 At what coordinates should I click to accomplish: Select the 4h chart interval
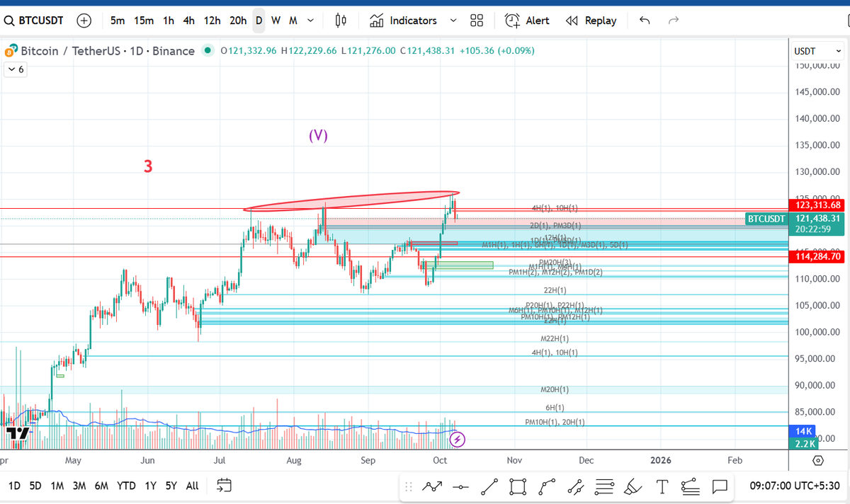tap(188, 21)
